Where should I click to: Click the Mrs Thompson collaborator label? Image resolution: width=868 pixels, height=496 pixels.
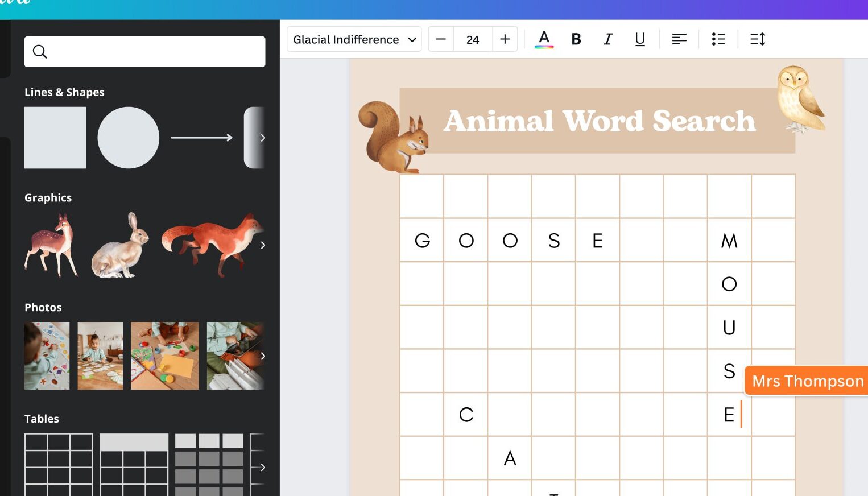(x=807, y=381)
